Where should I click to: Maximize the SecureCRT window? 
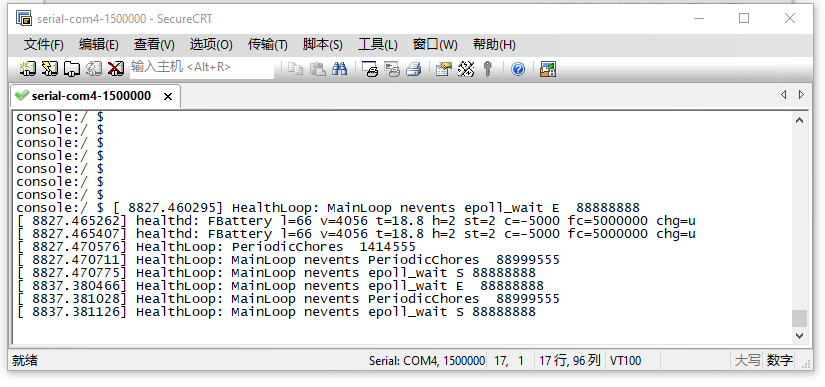click(x=744, y=18)
